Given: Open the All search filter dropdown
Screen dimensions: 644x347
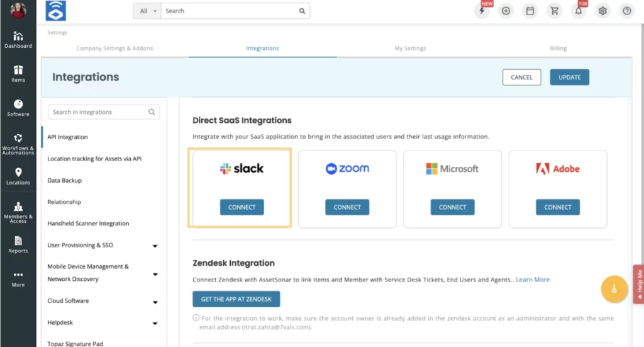Looking at the screenshot, I should [x=147, y=11].
